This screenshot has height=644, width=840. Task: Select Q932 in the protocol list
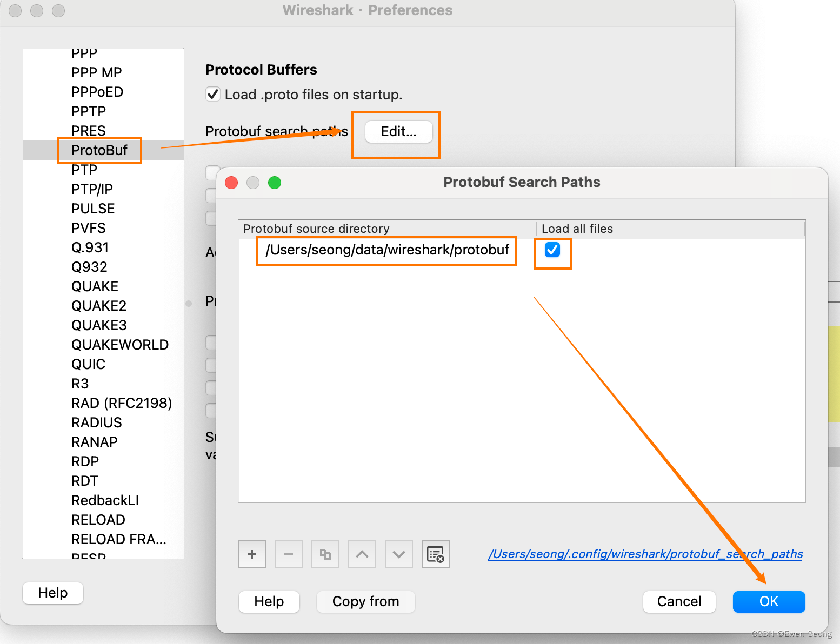pyautogui.click(x=103, y=267)
